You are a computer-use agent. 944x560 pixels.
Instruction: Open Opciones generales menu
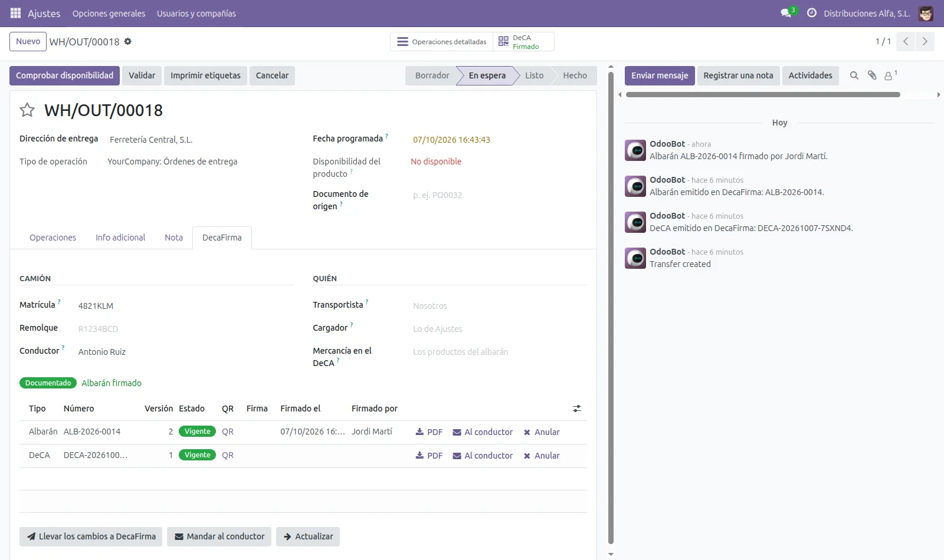click(x=109, y=14)
